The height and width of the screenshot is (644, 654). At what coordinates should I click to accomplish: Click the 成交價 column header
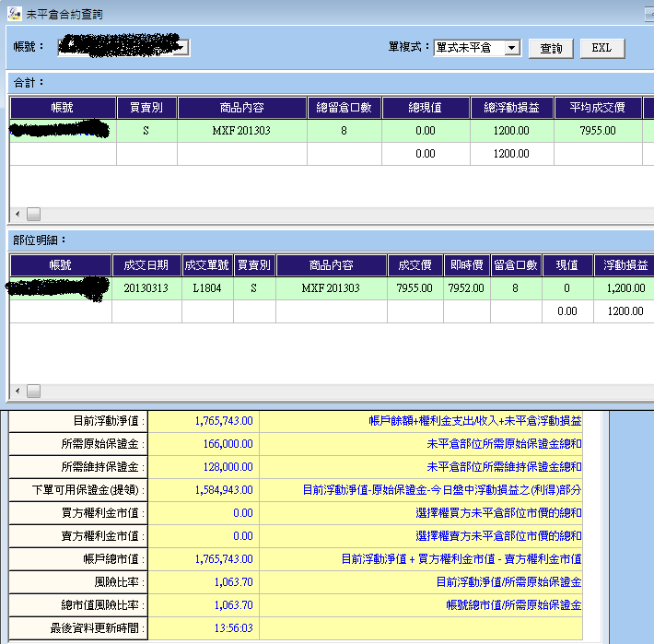coord(415,265)
